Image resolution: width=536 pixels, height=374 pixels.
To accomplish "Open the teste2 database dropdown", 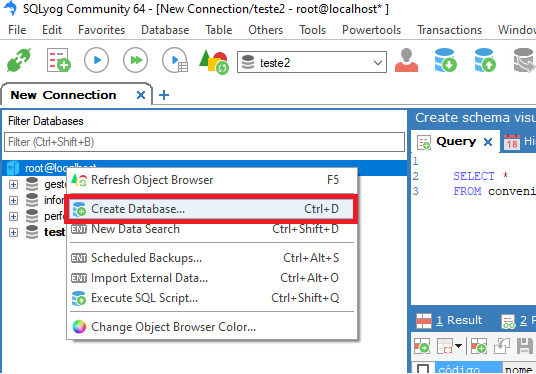I will point(312,63).
